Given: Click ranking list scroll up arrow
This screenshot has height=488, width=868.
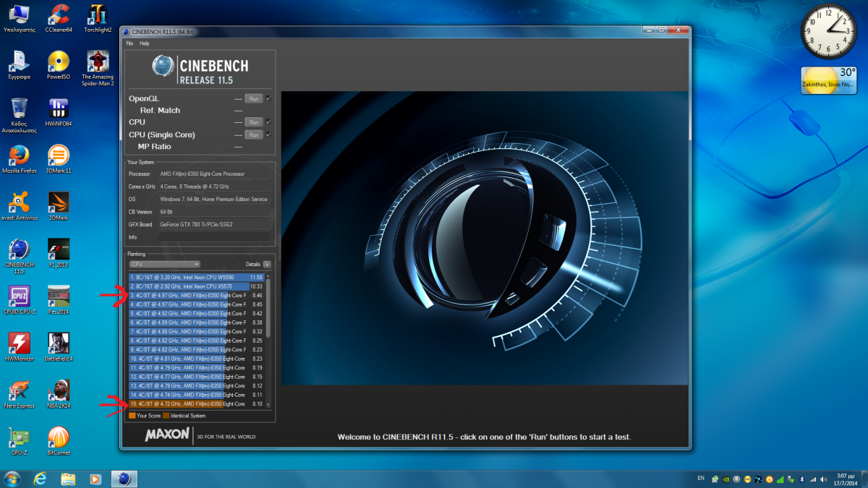Looking at the screenshot, I should [268, 276].
